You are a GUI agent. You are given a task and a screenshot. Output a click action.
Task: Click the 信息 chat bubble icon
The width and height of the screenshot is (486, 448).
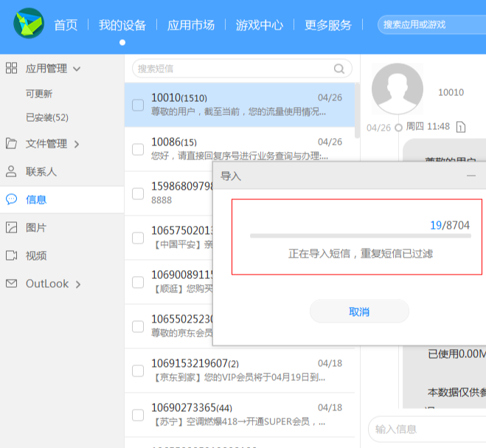coord(12,199)
